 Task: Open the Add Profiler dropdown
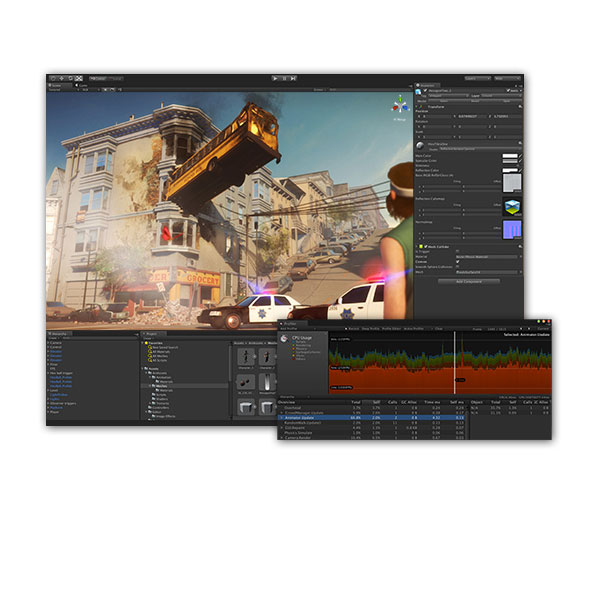coord(298,329)
